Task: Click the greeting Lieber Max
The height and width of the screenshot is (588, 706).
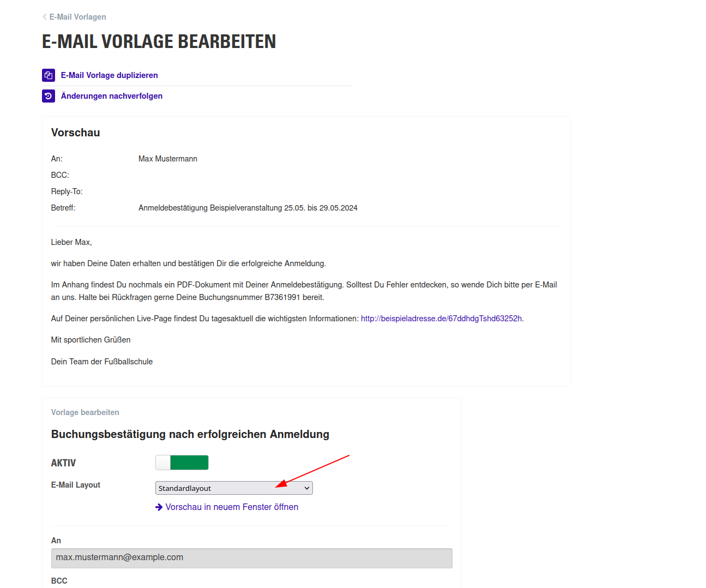Action: tap(71, 242)
